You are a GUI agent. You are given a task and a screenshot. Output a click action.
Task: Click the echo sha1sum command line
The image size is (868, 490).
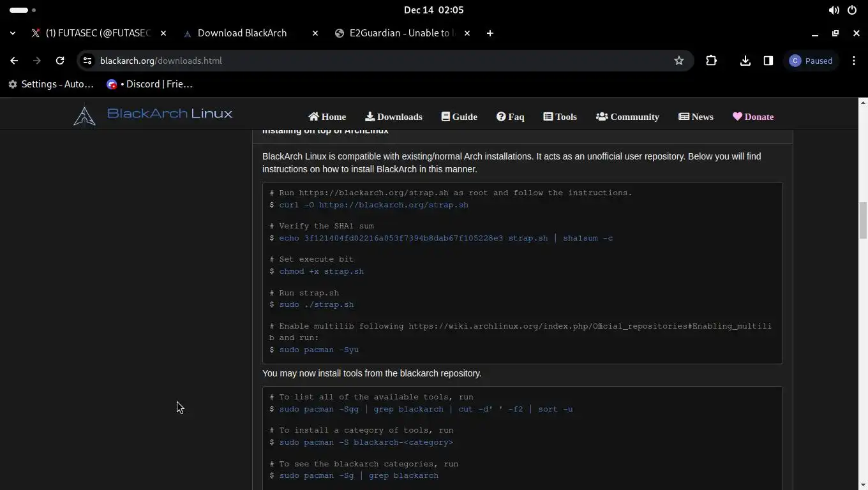click(445, 238)
